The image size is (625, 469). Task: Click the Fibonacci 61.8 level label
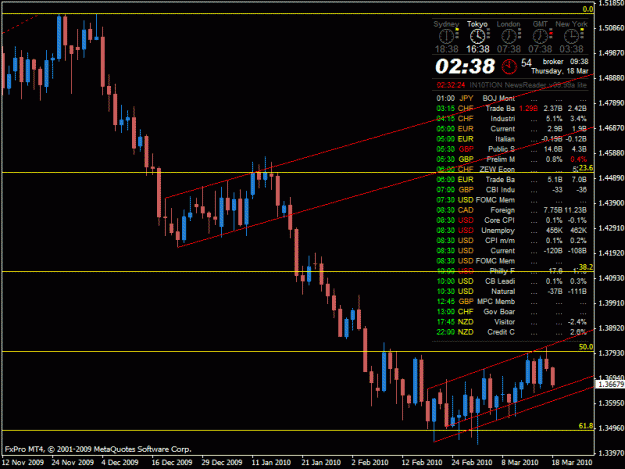[586, 426]
